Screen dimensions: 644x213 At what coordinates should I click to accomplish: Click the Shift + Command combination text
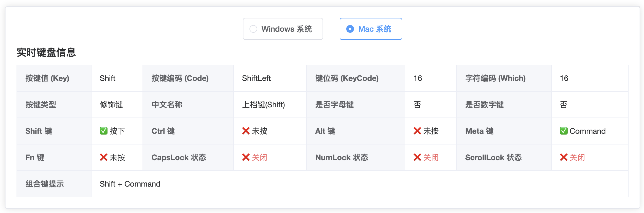130,184
